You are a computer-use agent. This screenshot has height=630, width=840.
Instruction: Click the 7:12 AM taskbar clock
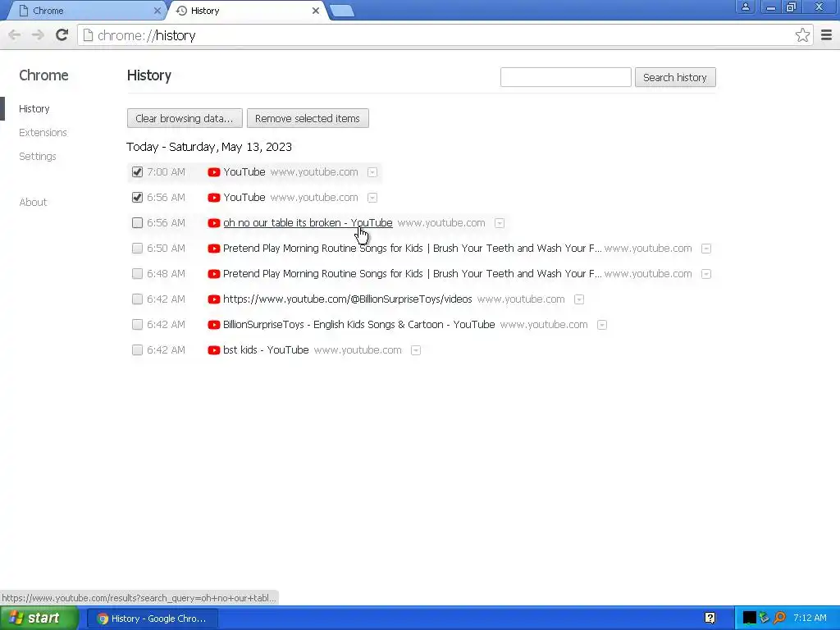pyautogui.click(x=810, y=619)
